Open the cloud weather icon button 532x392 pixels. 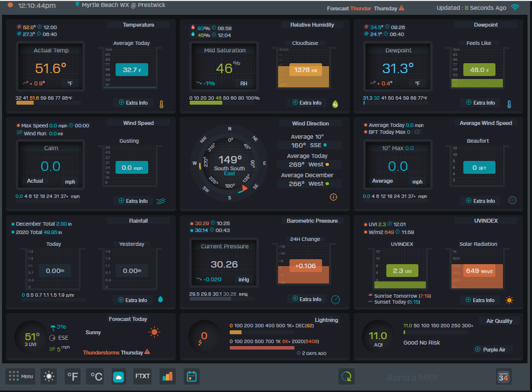(119, 376)
